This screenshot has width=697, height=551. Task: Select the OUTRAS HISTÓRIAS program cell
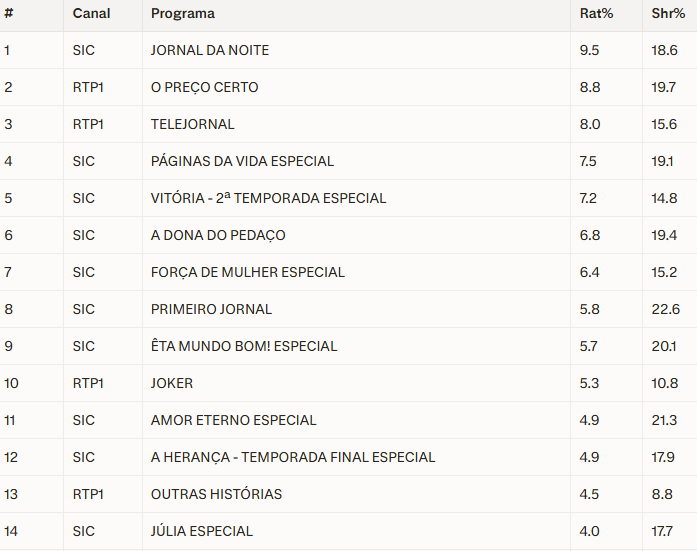216,494
